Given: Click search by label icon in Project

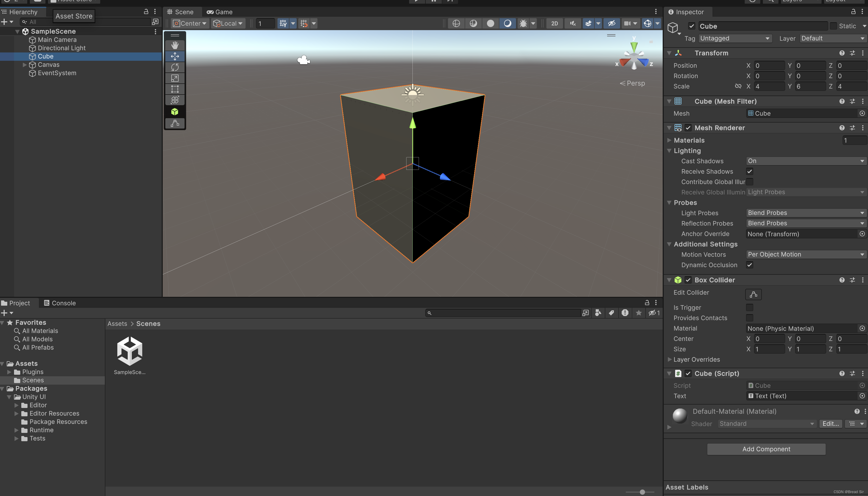Looking at the screenshot, I should pos(612,313).
